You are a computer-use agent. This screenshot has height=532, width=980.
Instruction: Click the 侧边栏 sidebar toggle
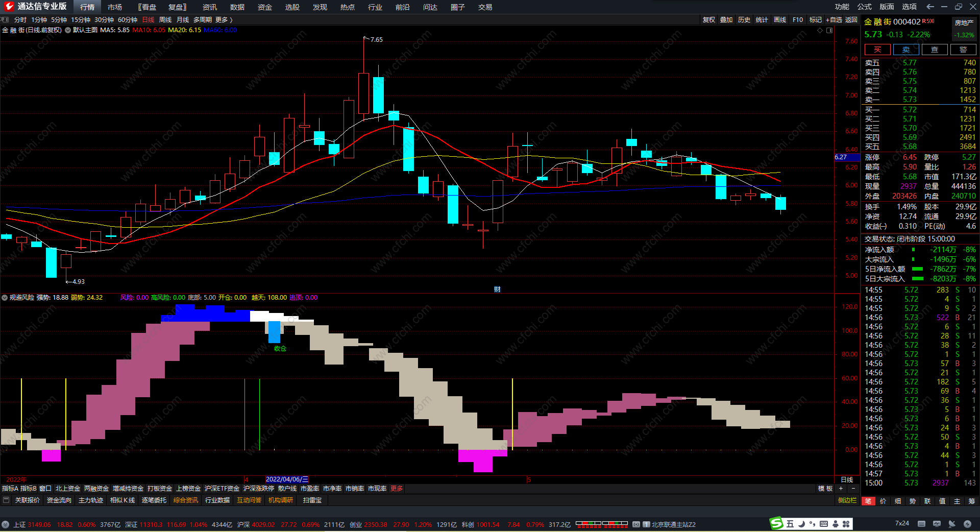click(847, 500)
